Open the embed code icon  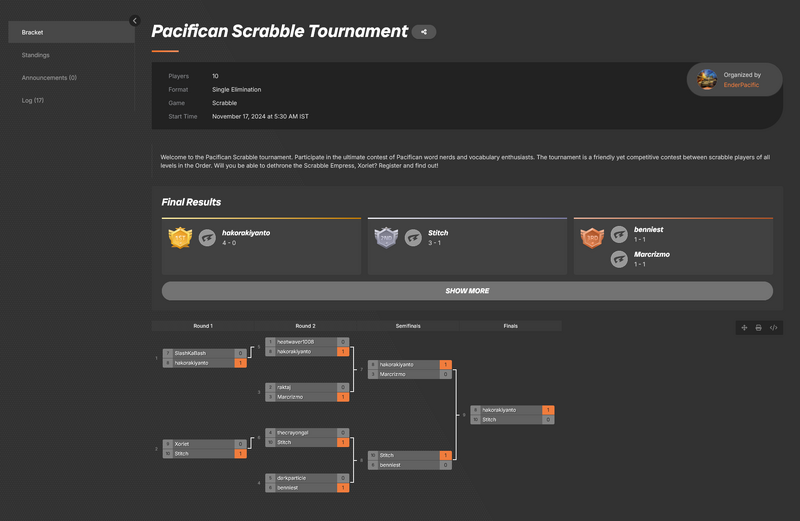[774, 327]
